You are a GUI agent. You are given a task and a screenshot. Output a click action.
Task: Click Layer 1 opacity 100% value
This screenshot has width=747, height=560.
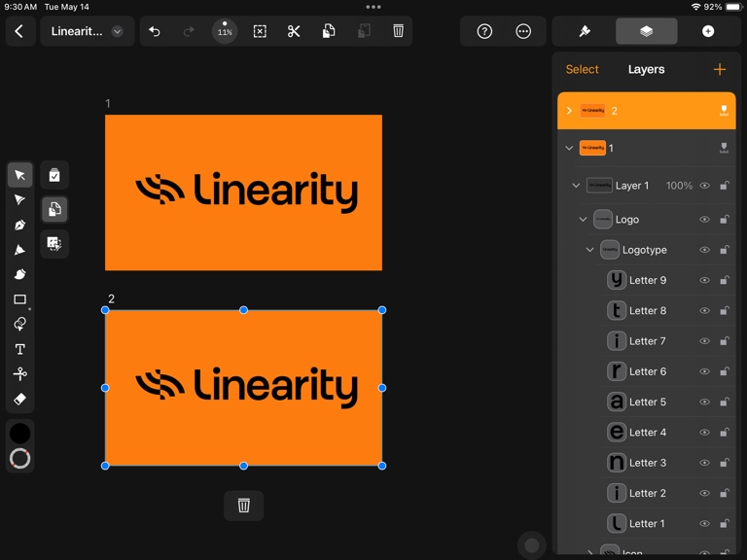(679, 186)
